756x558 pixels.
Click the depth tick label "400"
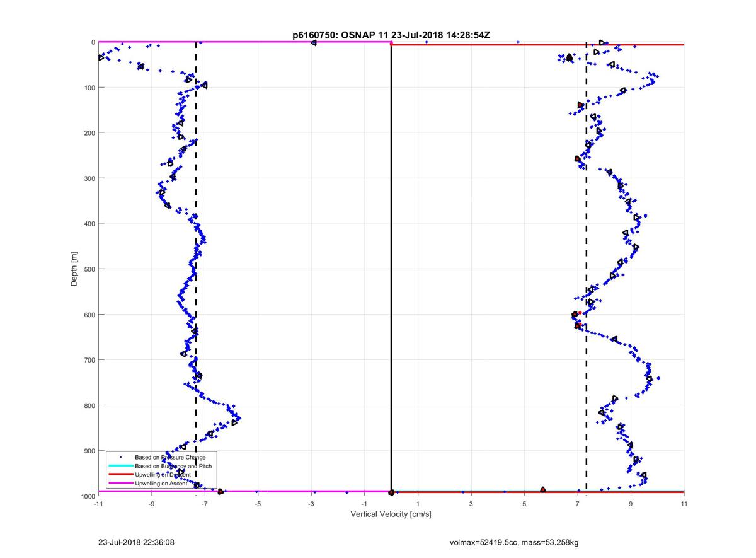point(89,224)
